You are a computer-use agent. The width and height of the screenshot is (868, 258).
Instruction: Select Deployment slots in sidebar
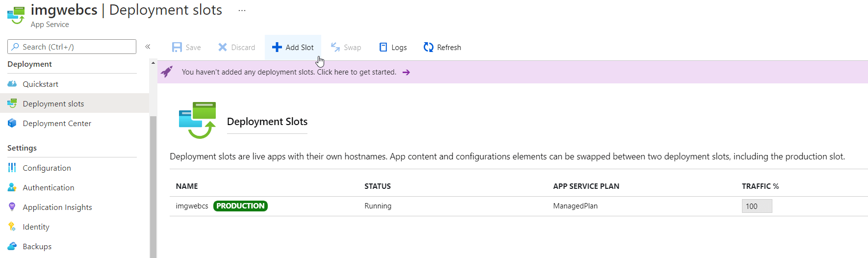pos(53,103)
